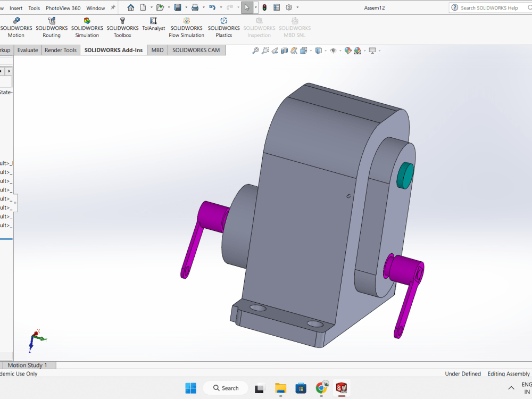Enable the SOLIDWORKS Inspection add-in
Screen dimensions: 532x399
(259, 27)
